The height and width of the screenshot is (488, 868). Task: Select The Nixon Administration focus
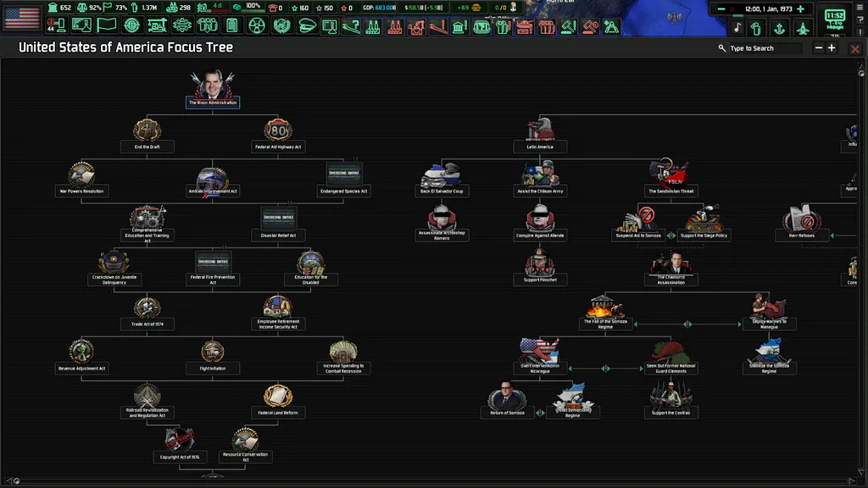213,89
